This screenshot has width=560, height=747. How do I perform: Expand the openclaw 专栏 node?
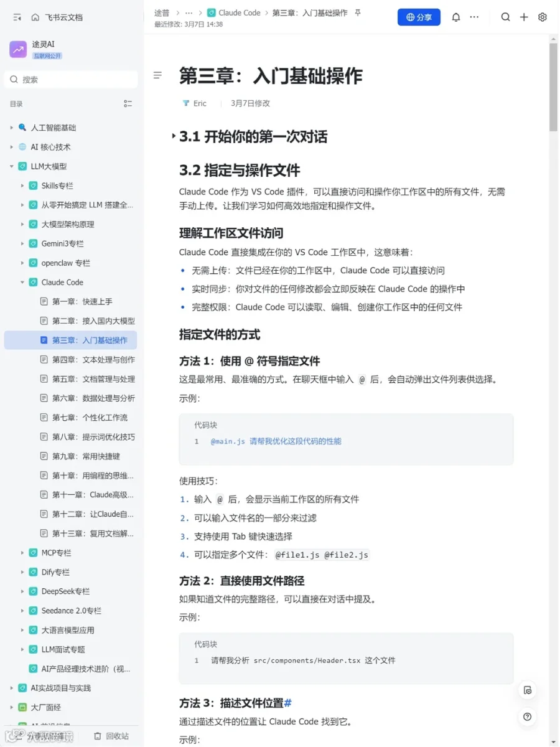[x=22, y=263]
